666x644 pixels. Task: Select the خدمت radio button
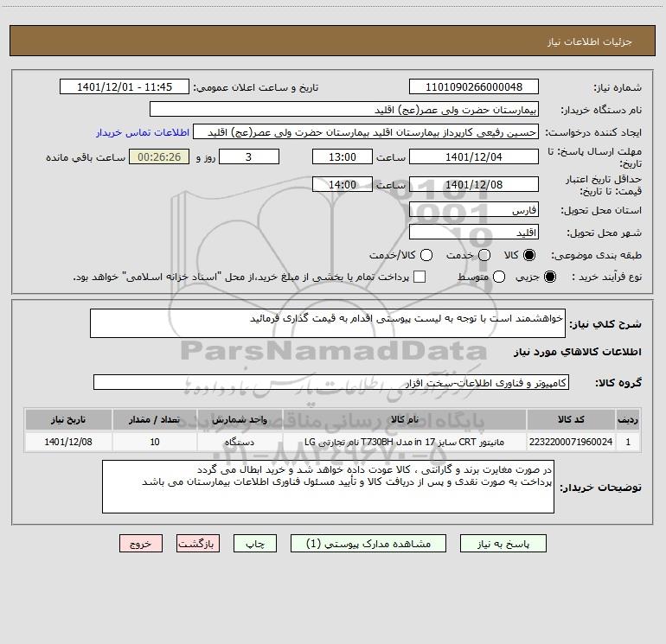click(484, 255)
